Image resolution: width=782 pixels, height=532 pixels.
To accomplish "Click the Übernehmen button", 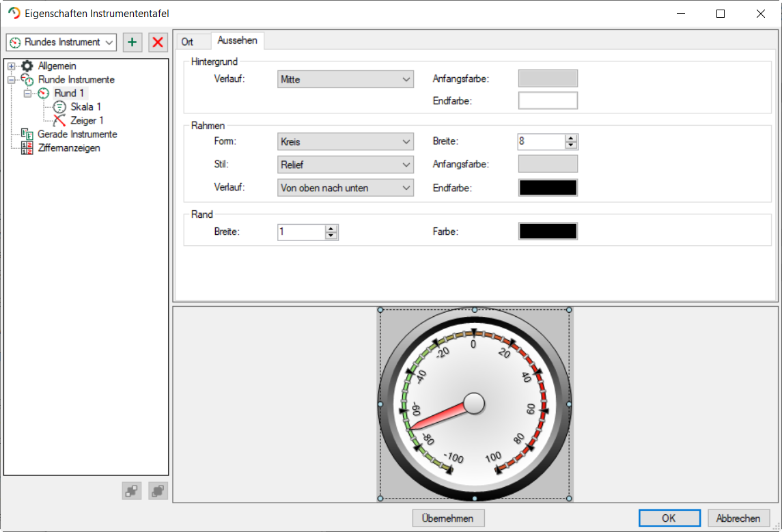I will click(x=448, y=518).
